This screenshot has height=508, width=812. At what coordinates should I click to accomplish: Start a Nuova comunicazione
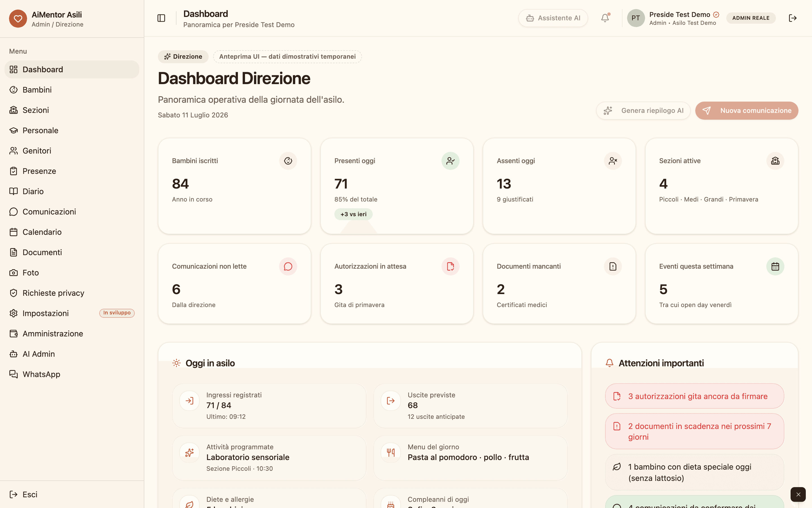tap(747, 111)
